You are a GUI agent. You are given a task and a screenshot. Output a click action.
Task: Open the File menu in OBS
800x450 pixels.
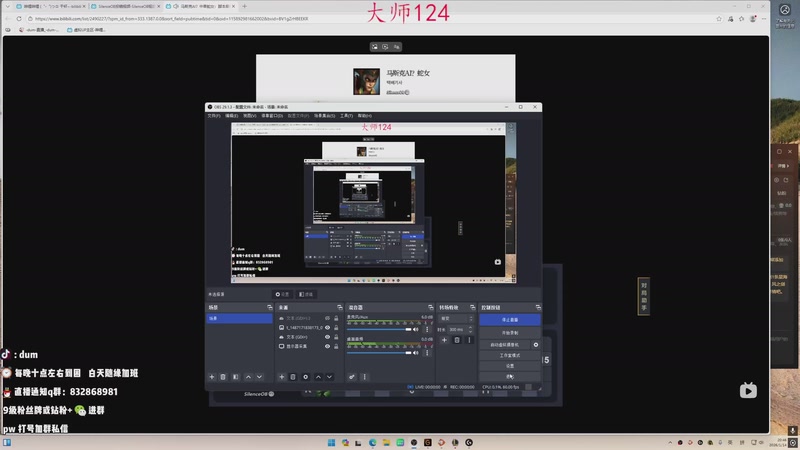[213, 115]
